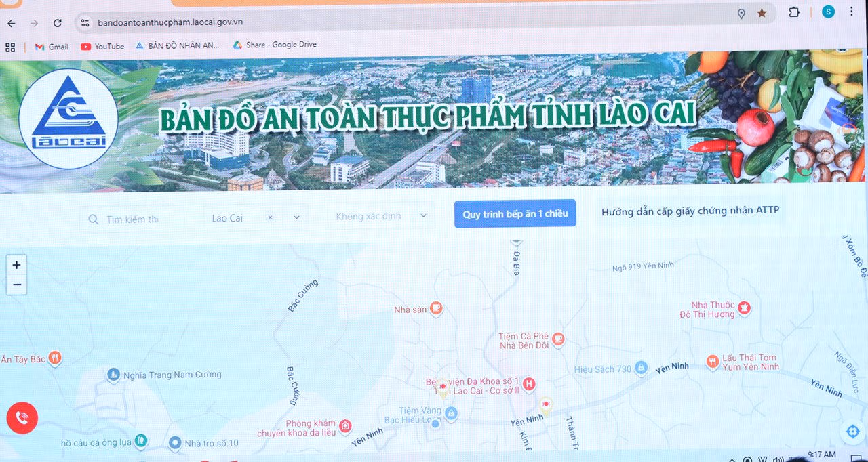The height and width of the screenshot is (462, 868).
Task: Click the red phone call icon
Action: (22, 418)
